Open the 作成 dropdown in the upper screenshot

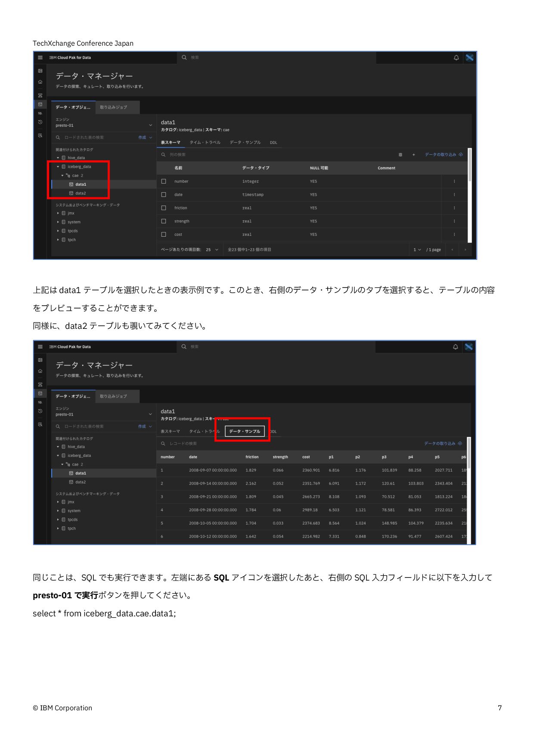145,137
